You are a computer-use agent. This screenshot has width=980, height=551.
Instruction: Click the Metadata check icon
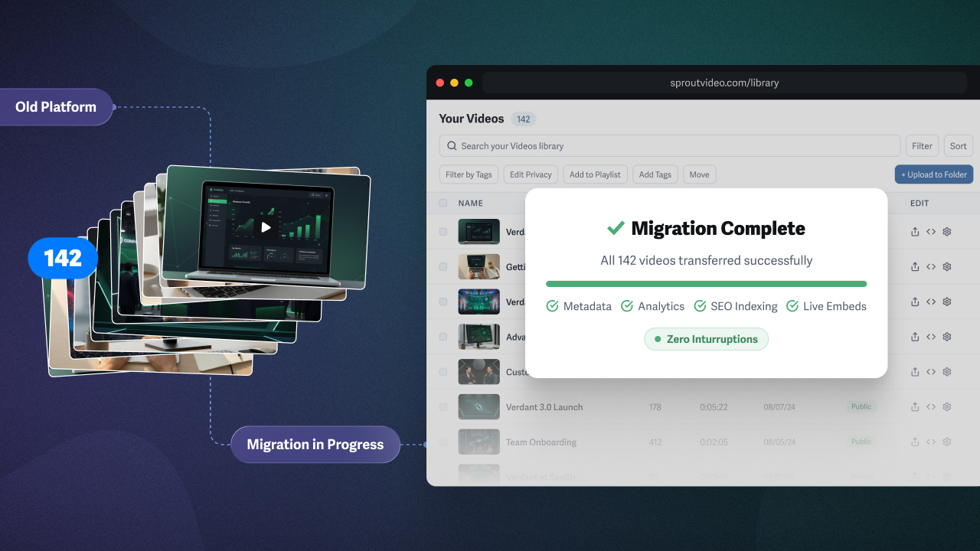point(552,306)
